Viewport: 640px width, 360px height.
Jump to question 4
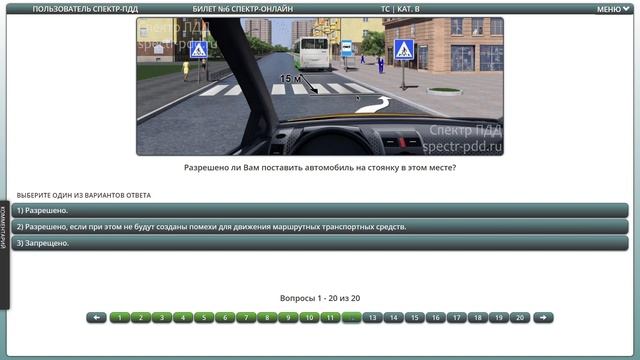183,318
